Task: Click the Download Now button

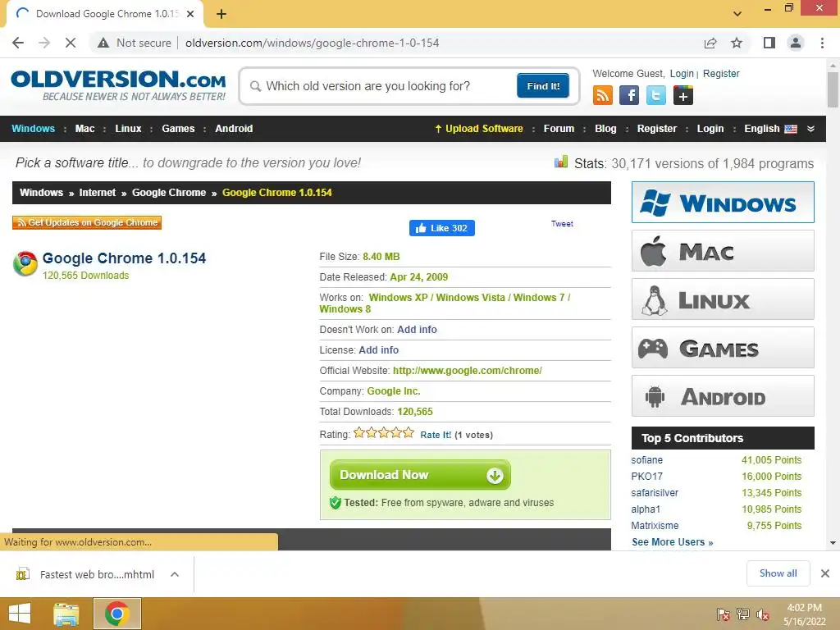Action: tap(420, 475)
